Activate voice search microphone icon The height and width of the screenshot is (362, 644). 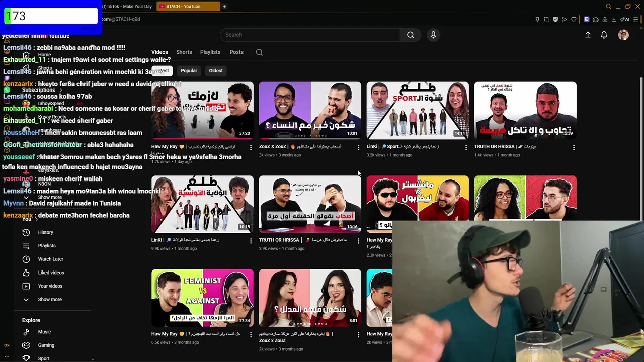[x=433, y=35]
